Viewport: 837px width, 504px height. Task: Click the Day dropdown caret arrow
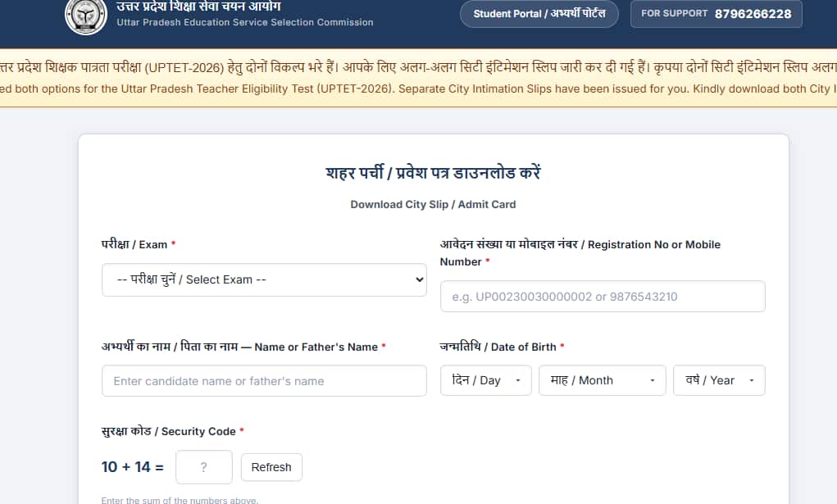point(518,381)
